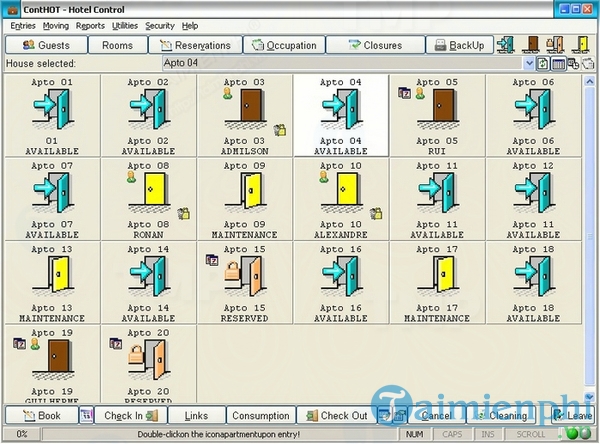Select the Apto 18 available door icon

coord(534,276)
